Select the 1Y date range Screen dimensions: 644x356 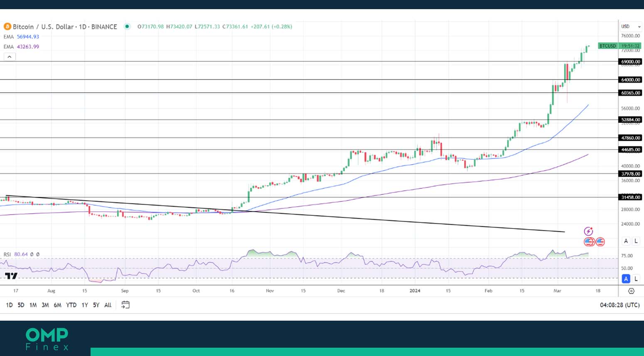[x=85, y=305]
